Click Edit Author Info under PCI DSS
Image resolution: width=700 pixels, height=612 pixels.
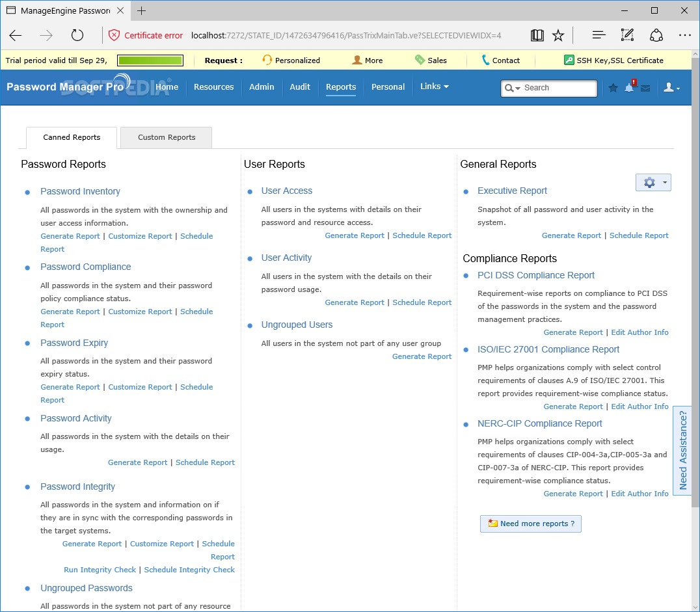pos(639,332)
